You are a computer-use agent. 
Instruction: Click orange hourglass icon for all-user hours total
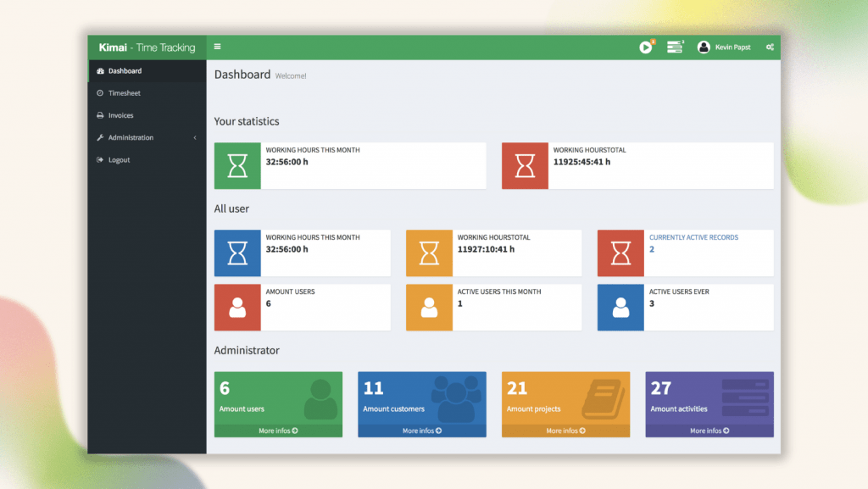tap(429, 253)
